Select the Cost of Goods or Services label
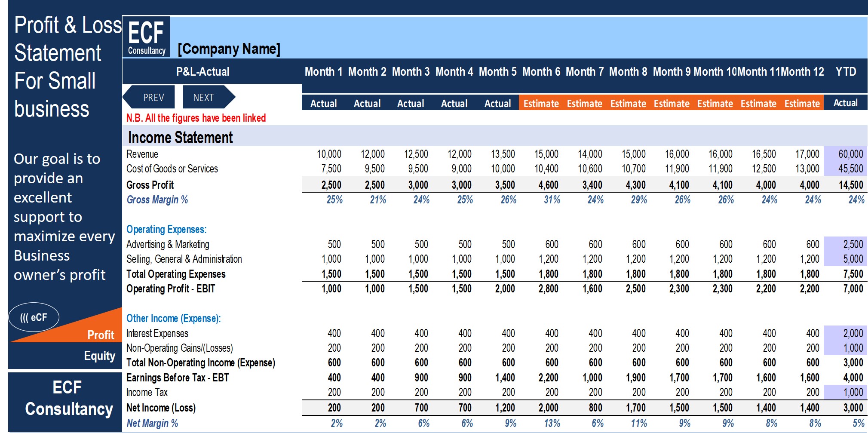Viewport: 868px width, 433px height. click(172, 169)
